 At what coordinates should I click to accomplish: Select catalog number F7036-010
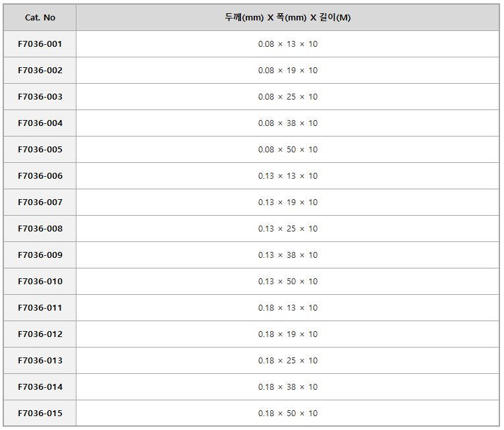point(40,282)
